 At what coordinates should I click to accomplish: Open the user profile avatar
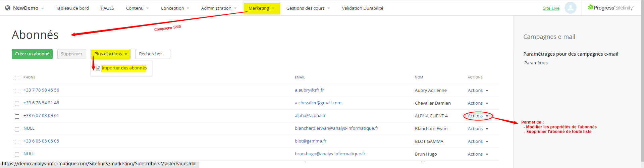[x=570, y=8]
